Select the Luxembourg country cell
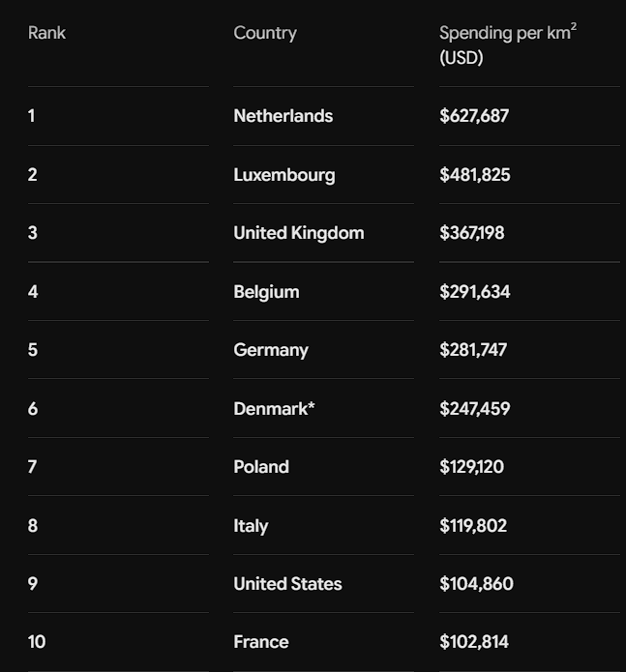This screenshot has height=672, width=626. tap(284, 175)
